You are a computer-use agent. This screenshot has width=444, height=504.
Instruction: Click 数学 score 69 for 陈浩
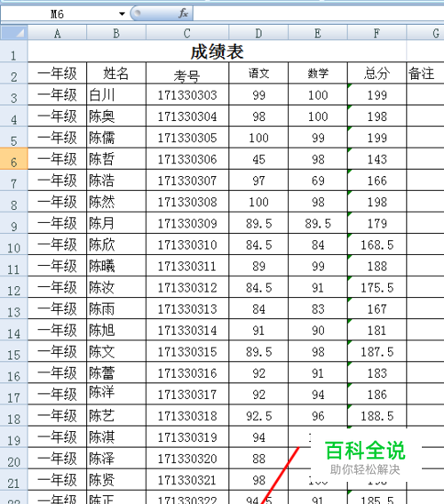click(318, 180)
